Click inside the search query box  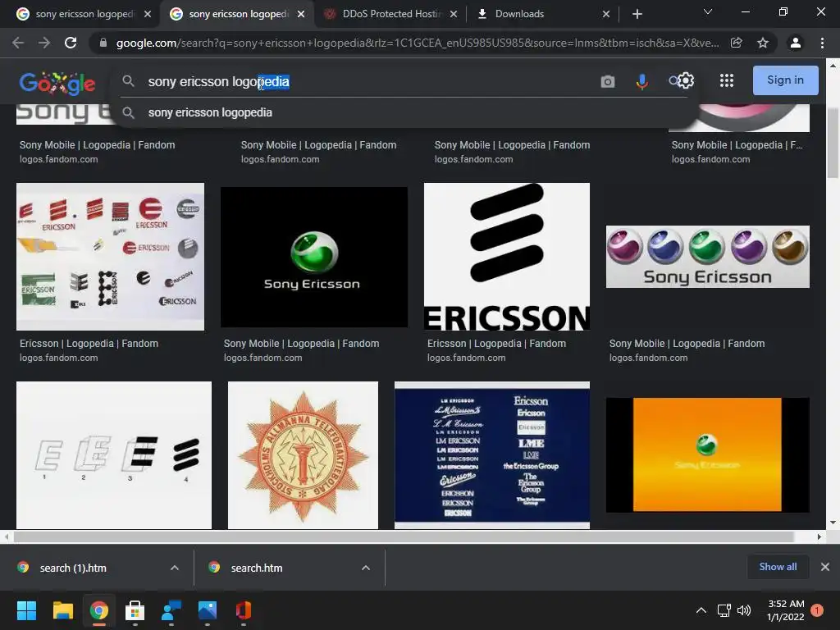tap(364, 81)
